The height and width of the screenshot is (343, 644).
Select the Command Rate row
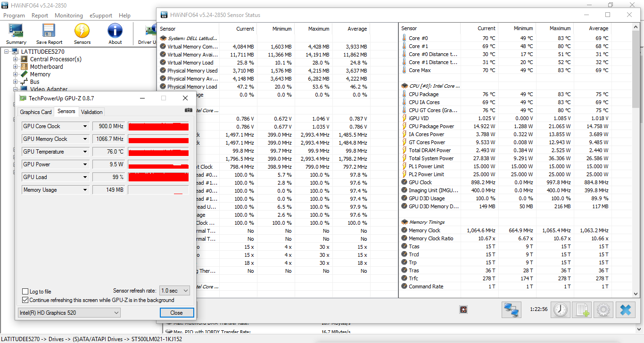[x=505, y=286]
